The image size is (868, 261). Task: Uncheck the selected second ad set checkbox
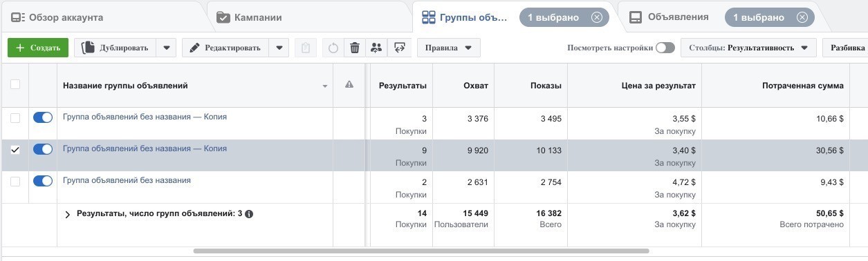[15, 150]
